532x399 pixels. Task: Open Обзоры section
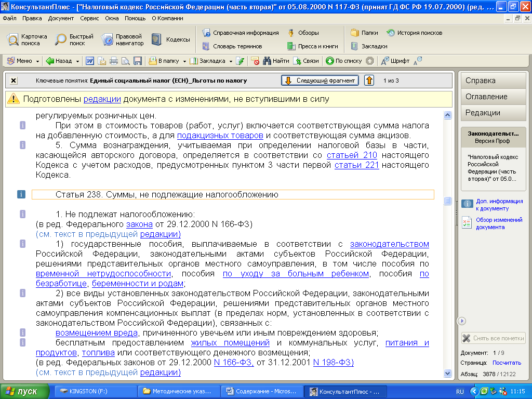(303, 33)
